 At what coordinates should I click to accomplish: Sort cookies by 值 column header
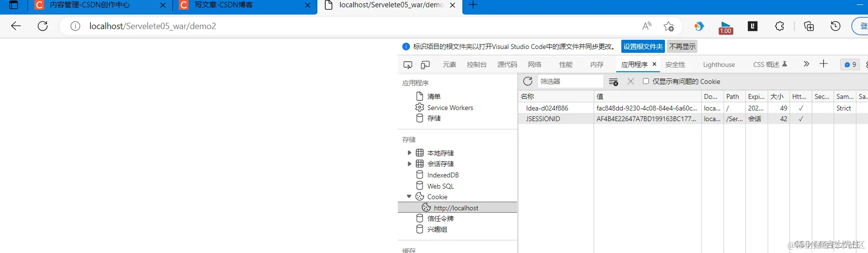(647, 96)
